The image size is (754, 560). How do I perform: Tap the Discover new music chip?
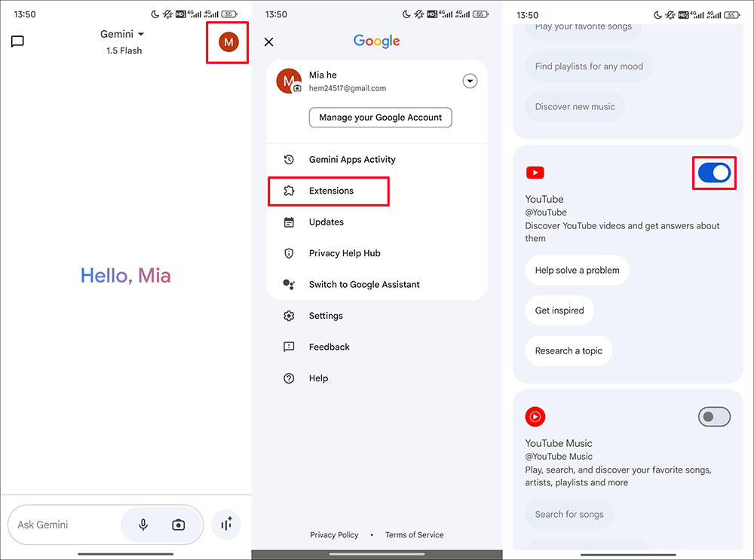pyautogui.click(x=575, y=107)
